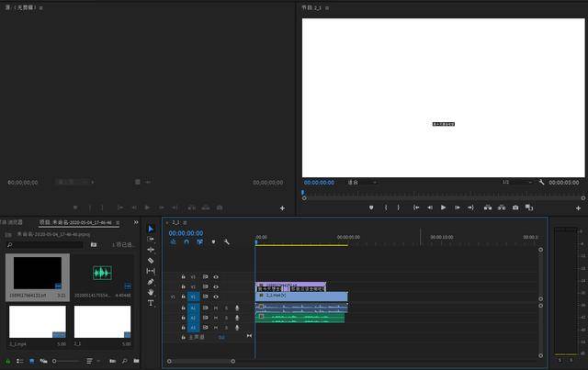Switch to the Media Browser tab
The image size is (588, 370).
pos(11,222)
